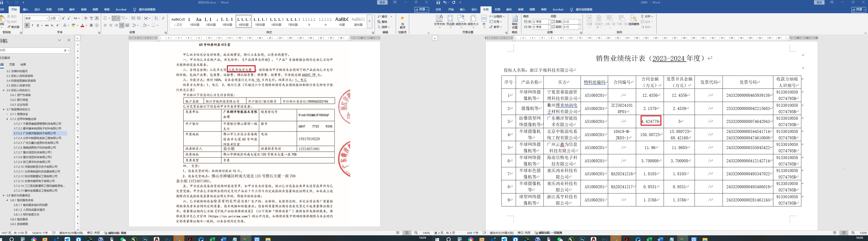This screenshot has height=241, width=868.
Task: Click Format Painter in 投标文件 window
Action: [13, 27]
